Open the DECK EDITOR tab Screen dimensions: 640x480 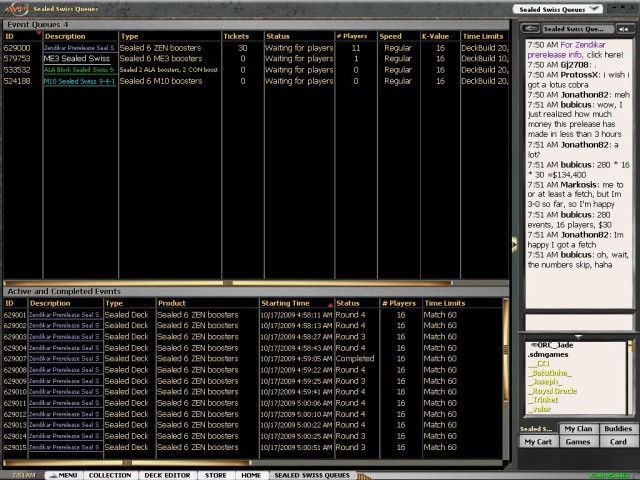tap(167, 476)
